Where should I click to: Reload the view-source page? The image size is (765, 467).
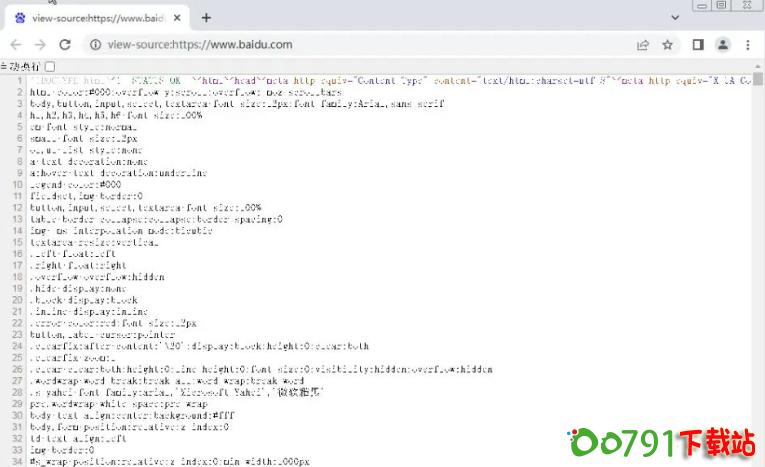pyautogui.click(x=65, y=45)
